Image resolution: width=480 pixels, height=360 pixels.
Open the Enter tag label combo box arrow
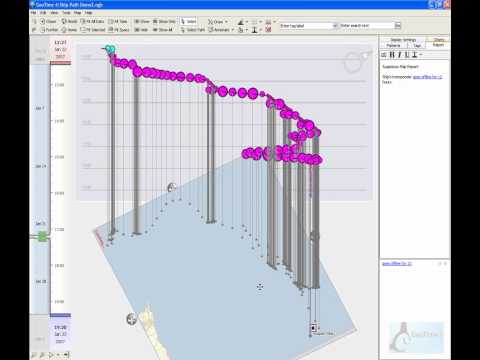tap(335, 26)
